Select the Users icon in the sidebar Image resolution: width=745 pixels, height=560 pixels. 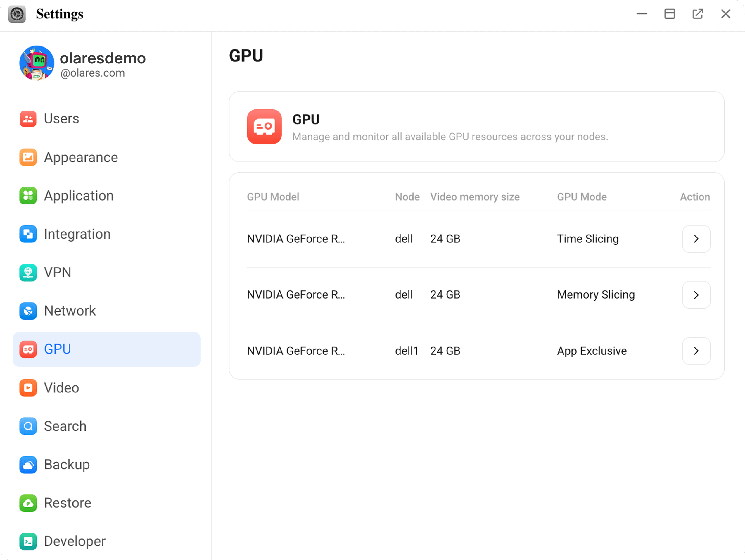[x=28, y=119]
